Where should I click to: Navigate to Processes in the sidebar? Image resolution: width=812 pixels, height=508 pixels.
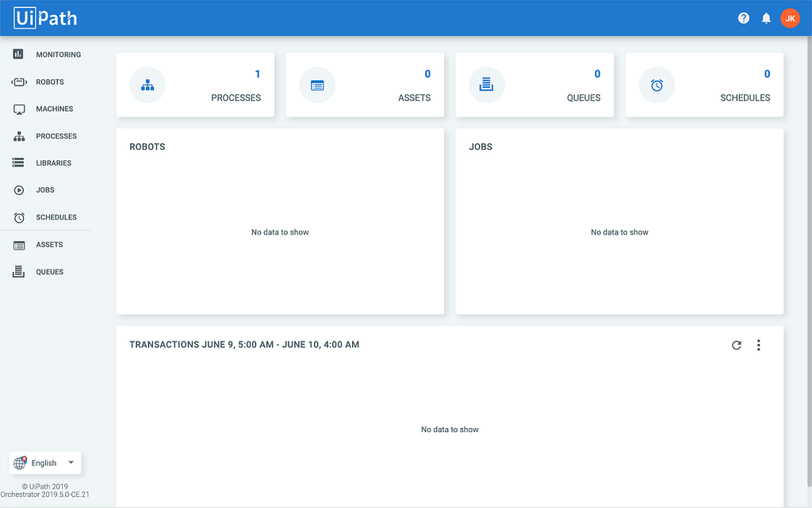[x=56, y=136]
